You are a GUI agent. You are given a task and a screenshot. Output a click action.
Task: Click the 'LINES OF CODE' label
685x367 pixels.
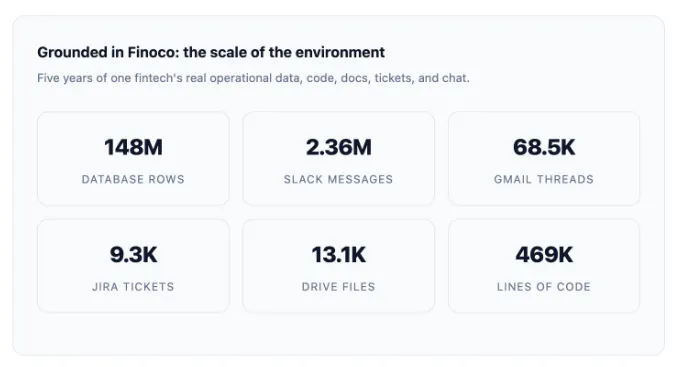544,287
